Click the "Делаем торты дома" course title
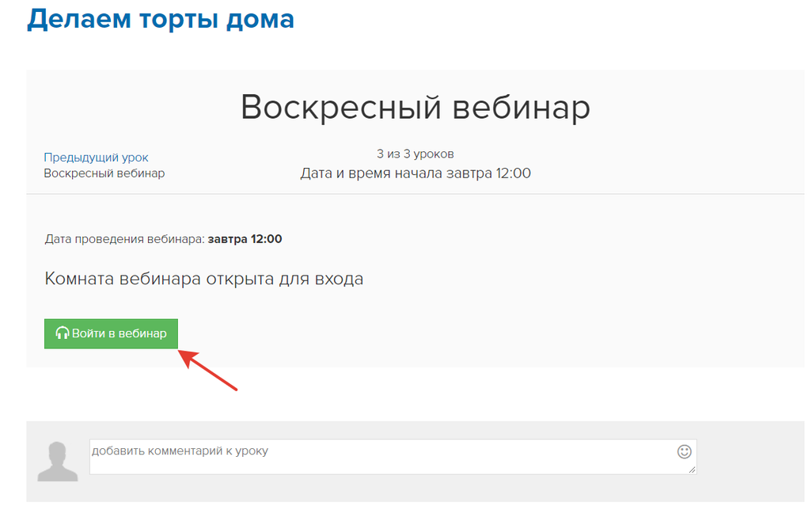812x506 pixels. (x=161, y=18)
